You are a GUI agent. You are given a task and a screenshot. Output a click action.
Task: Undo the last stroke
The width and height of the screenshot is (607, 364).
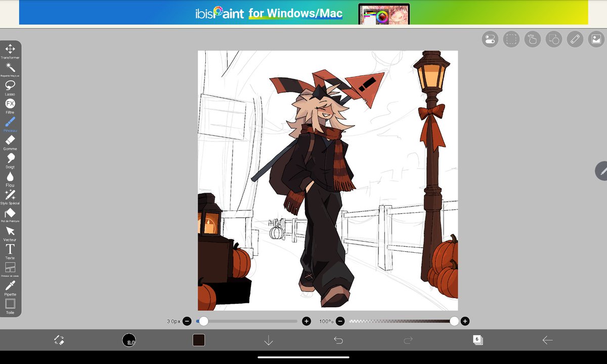pos(338,340)
